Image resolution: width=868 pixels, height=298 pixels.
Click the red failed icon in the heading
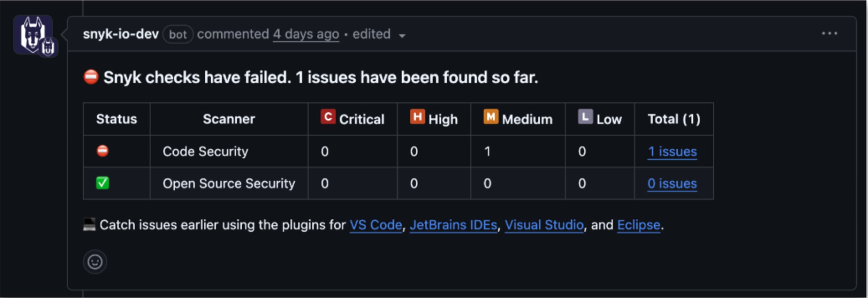[x=91, y=77]
